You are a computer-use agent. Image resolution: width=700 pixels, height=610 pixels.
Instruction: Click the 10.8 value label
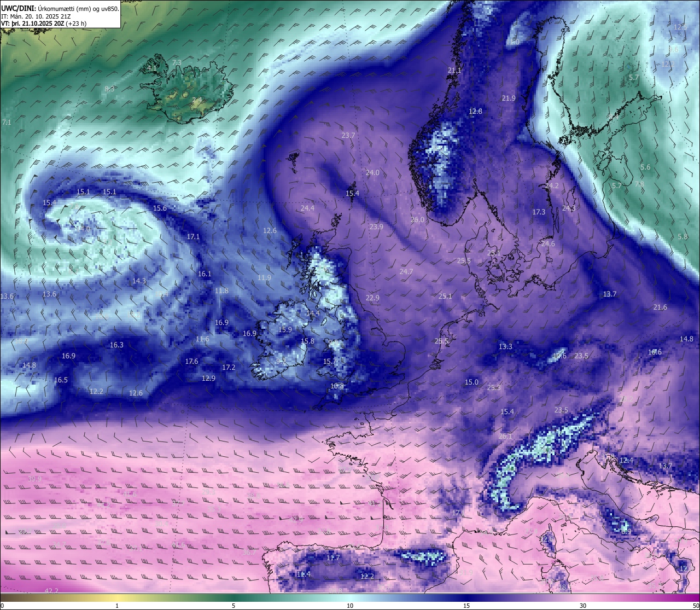337,386
